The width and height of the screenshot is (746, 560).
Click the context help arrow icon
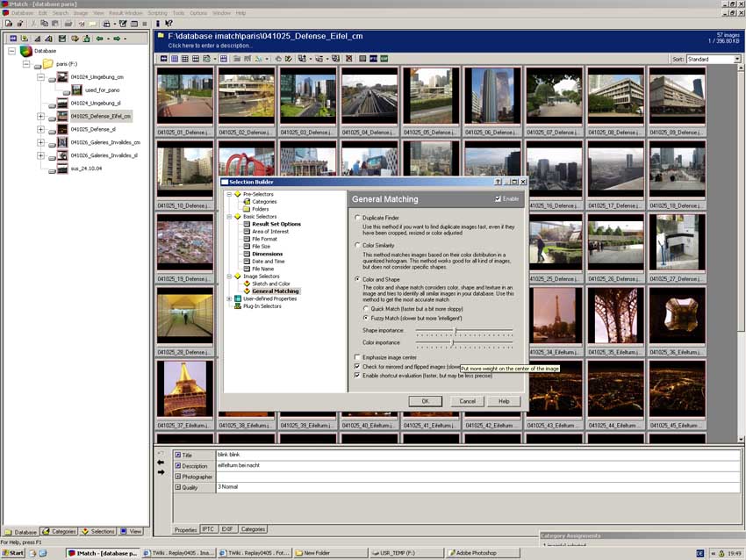click(169, 24)
